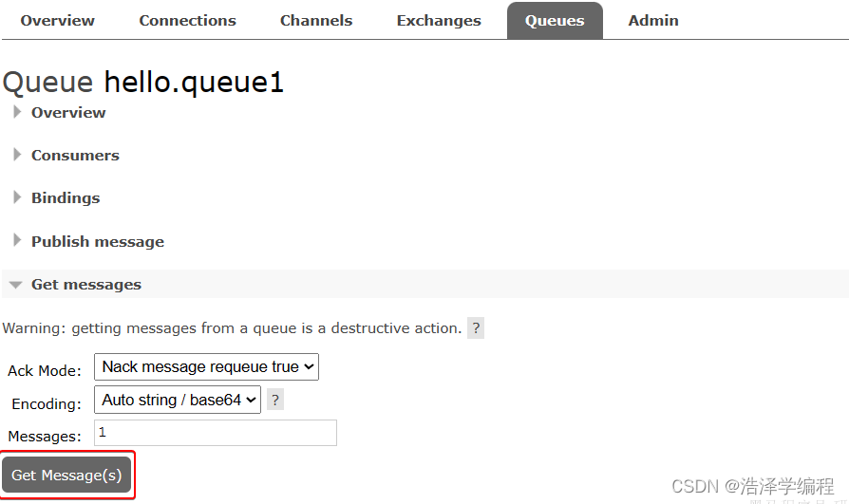Screen dimensions: 849x504
Task: Click the Consumers heading label
Action: [x=75, y=156]
